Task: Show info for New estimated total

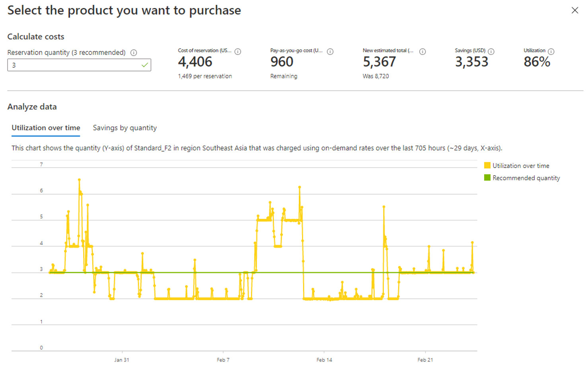Action: [423, 51]
